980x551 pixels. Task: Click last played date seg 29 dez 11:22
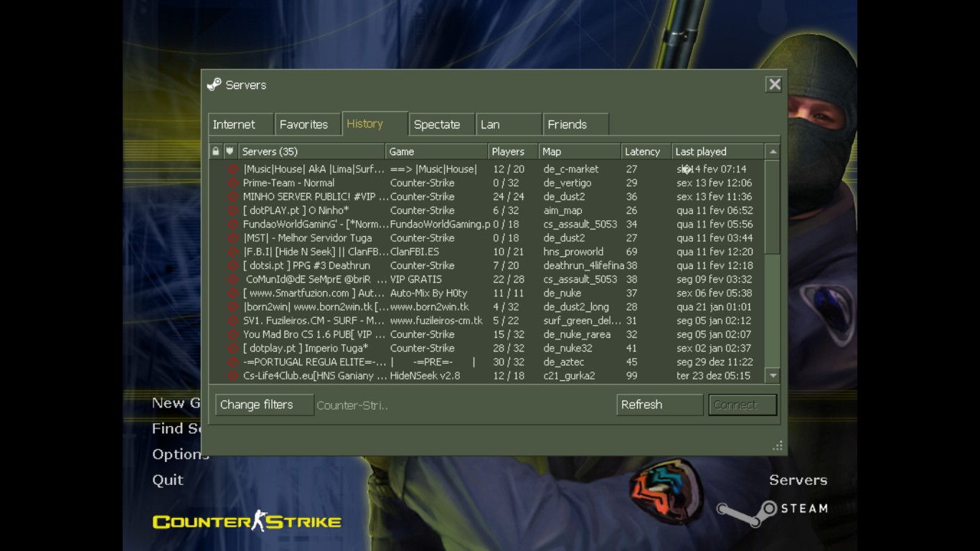[x=715, y=362]
